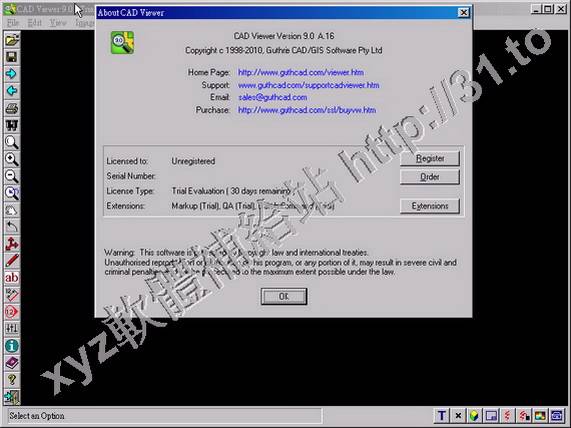Pick the red pencil markup tool
571x428 pixels.
tap(12, 261)
